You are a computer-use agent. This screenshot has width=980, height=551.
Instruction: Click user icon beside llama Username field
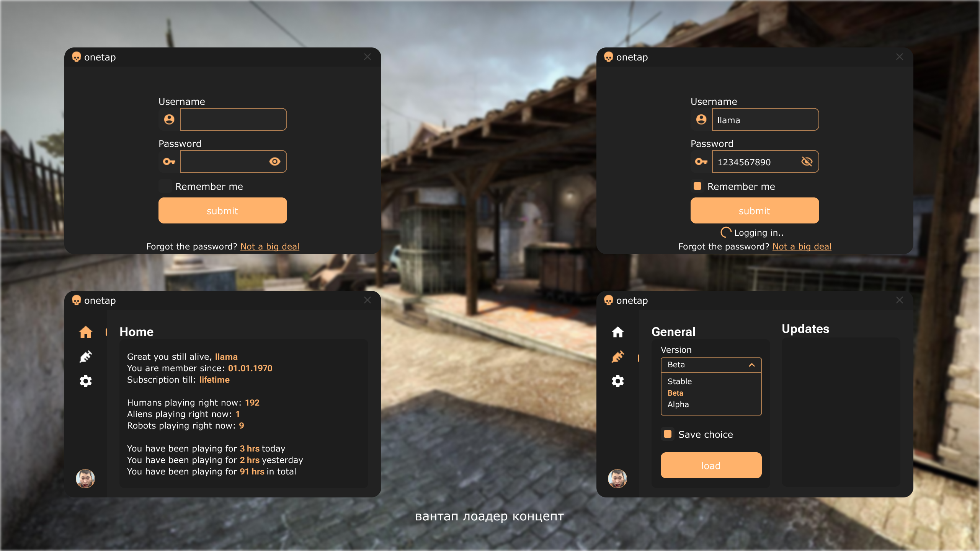coord(701,119)
